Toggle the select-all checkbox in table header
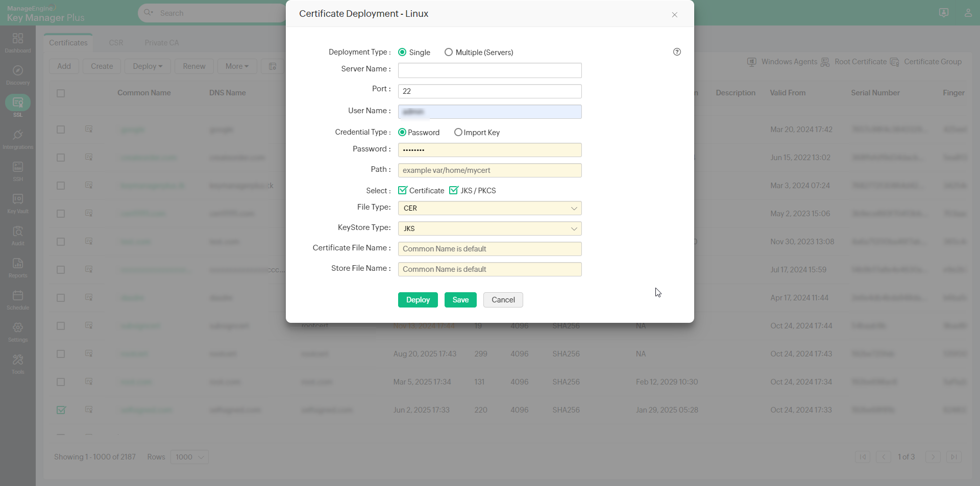 (61, 93)
